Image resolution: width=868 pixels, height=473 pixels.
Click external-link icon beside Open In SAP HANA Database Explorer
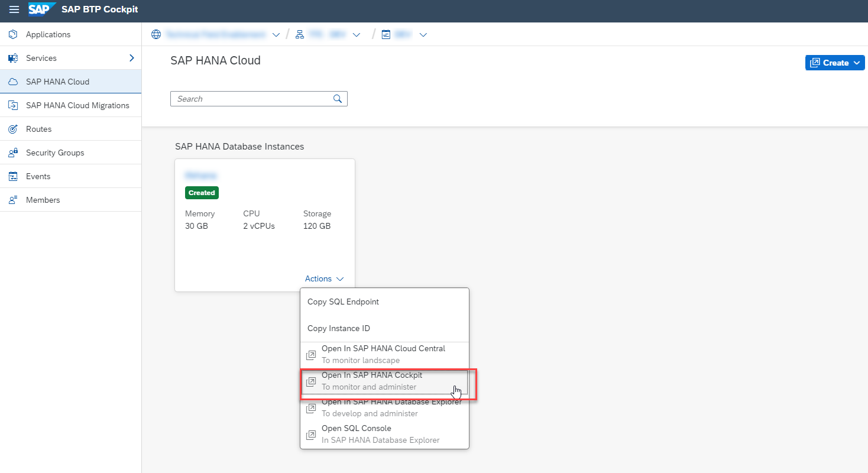[x=311, y=408]
